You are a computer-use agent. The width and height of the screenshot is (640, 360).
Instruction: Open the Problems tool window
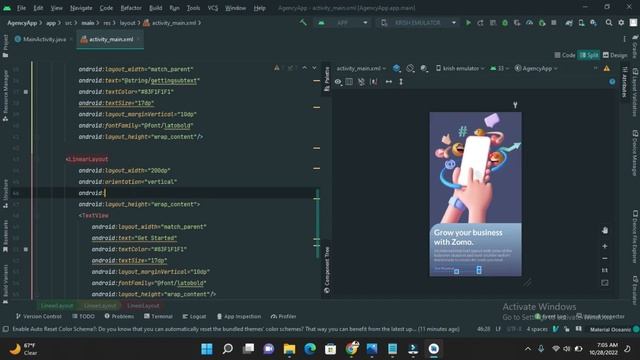click(119, 316)
